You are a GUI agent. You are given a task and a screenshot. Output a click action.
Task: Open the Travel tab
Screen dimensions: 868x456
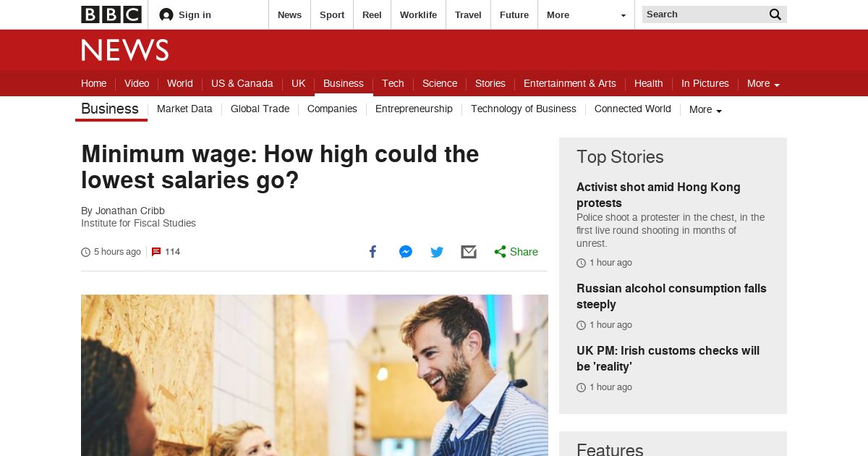[x=468, y=14]
